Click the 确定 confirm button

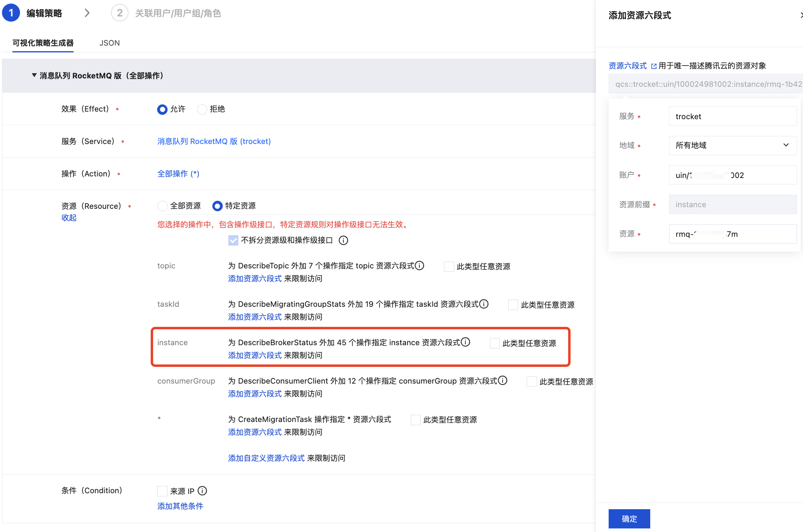pyautogui.click(x=629, y=518)
